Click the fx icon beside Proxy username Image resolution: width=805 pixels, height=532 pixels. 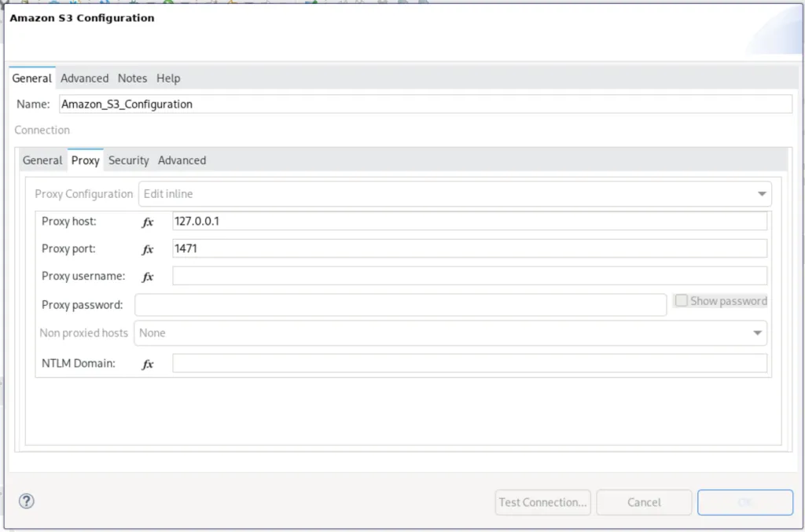[x=148, y=277]
